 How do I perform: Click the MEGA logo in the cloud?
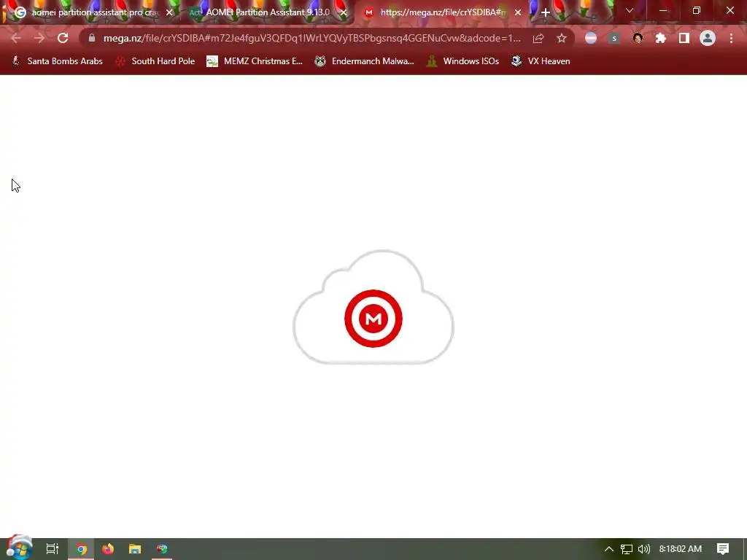pos(373,319)
